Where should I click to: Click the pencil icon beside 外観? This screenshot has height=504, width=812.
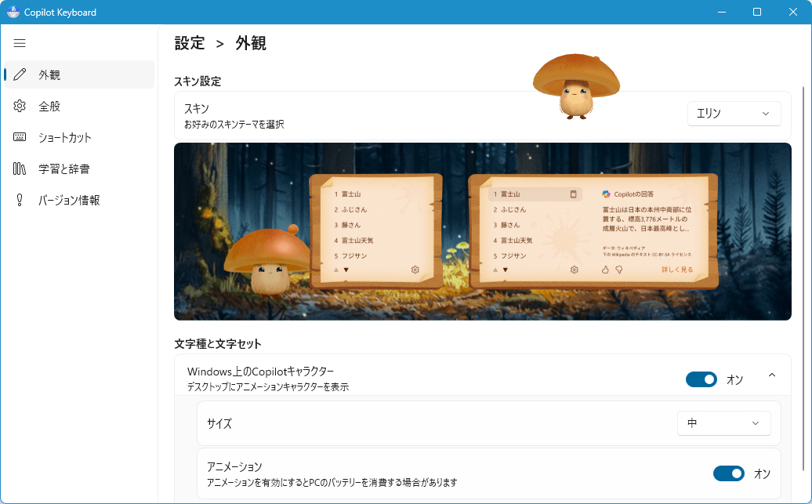click(20, 74)
